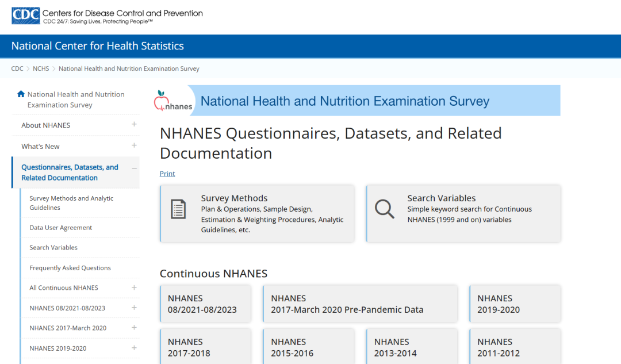The image size is (621, 364).
Task: Click CDC breadcrumb link
Action: tap(17, 68)
